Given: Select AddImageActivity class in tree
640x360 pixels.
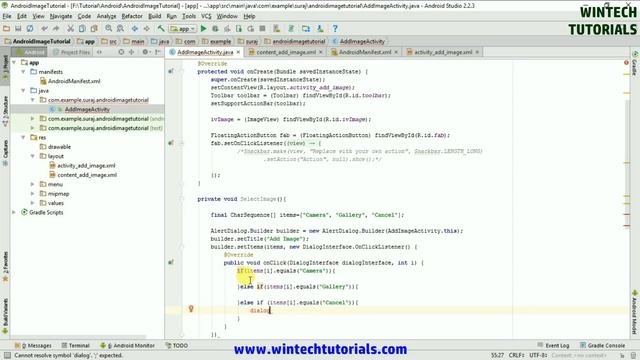Looking at the screenshot, I should 87,109.
